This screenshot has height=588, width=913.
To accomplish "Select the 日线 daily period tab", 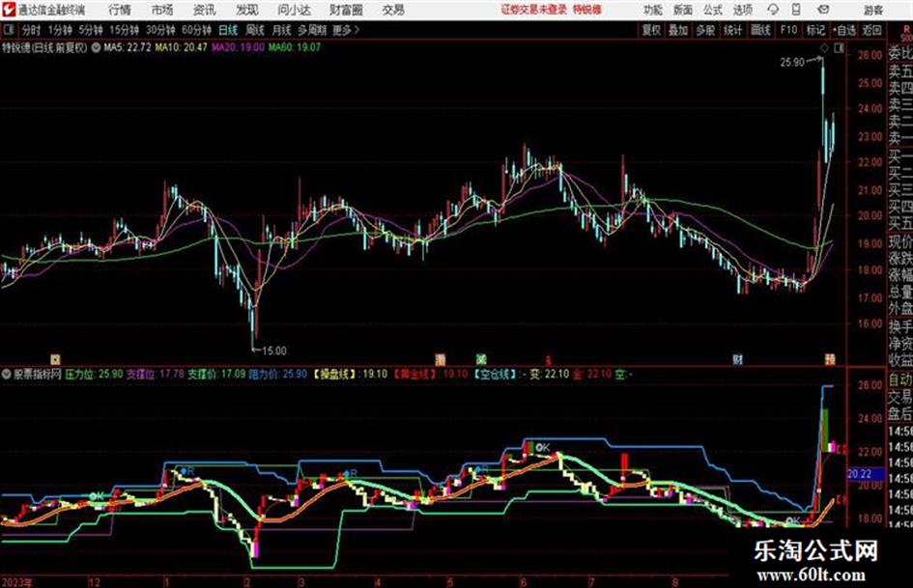I will point(228,30).
